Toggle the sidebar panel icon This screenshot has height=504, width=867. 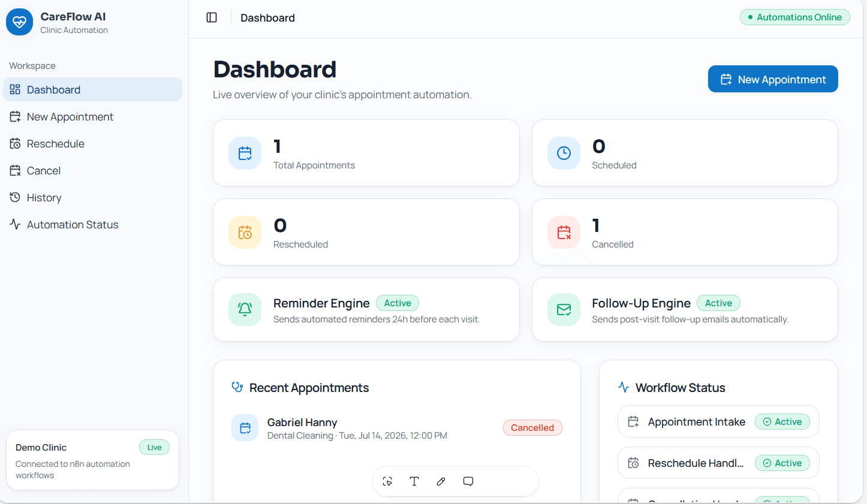(x=212, y=17)
